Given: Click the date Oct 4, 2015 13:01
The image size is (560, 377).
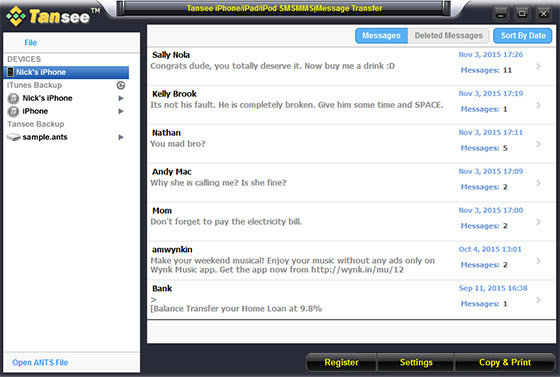Looking at the screenshot, I should coord(490,249).
